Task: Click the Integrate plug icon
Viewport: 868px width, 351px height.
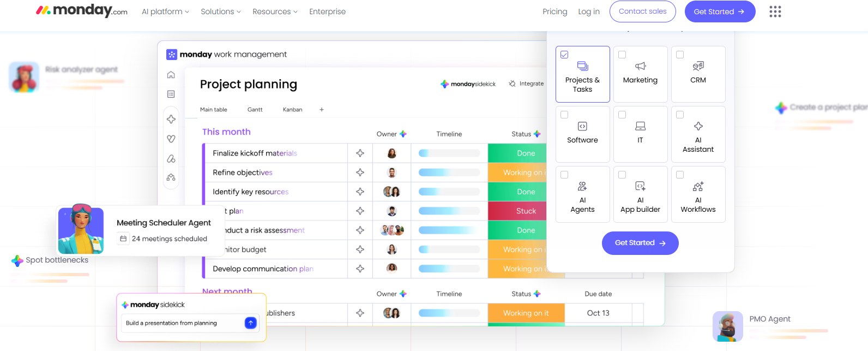Action: (x=512, y=84)
